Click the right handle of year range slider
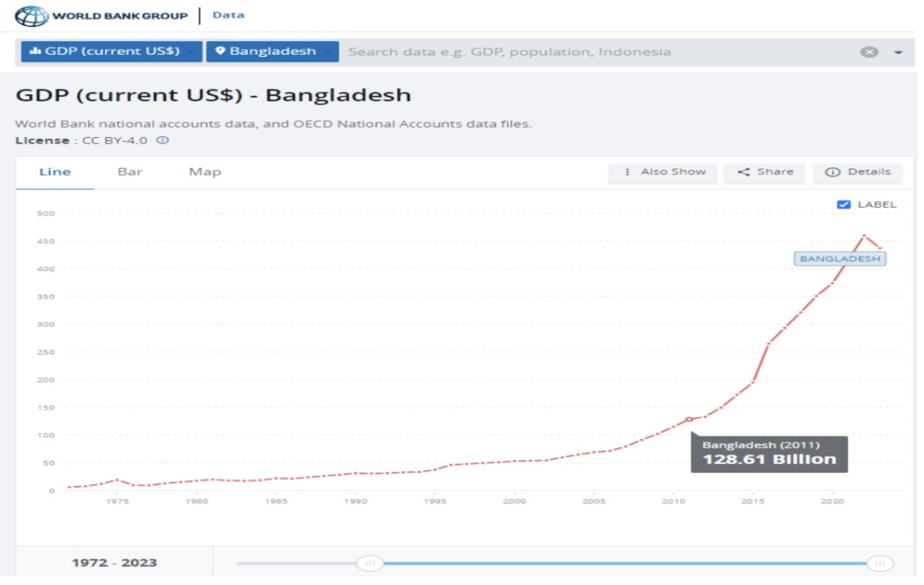This screenshot has height=585, width=924. (879, 563)
